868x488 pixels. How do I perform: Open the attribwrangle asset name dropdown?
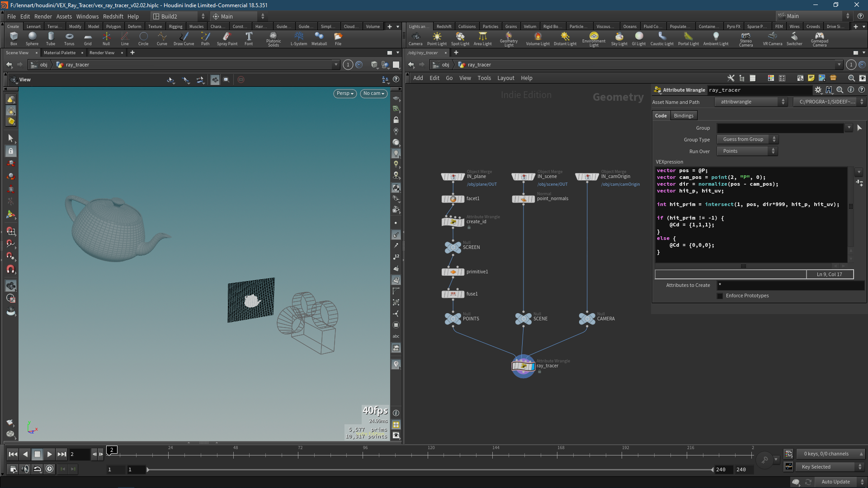pos(751,102)
